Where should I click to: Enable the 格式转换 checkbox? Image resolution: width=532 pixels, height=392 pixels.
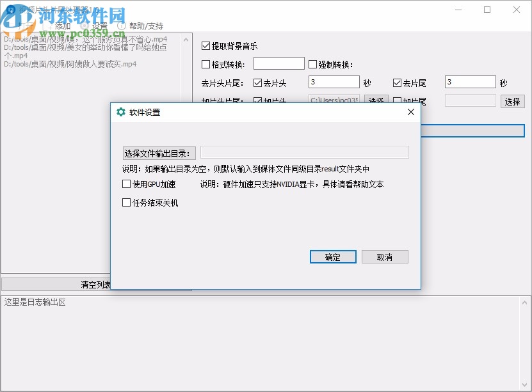pyautogui.click(x=206, y=63)
